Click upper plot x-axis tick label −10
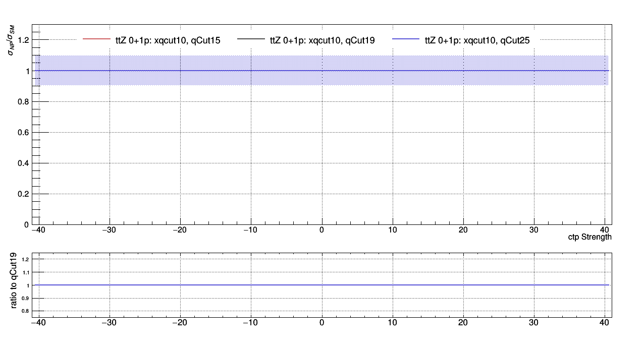The image size is (644, 349). click(251, 230)
